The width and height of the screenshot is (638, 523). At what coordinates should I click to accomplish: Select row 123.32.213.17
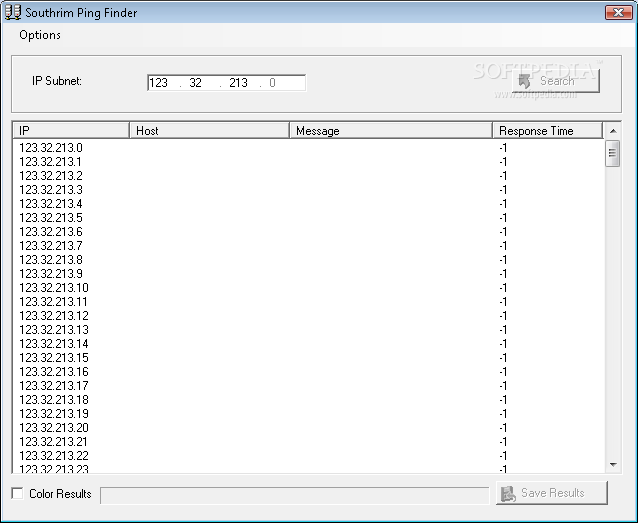(x=308, y=386)
